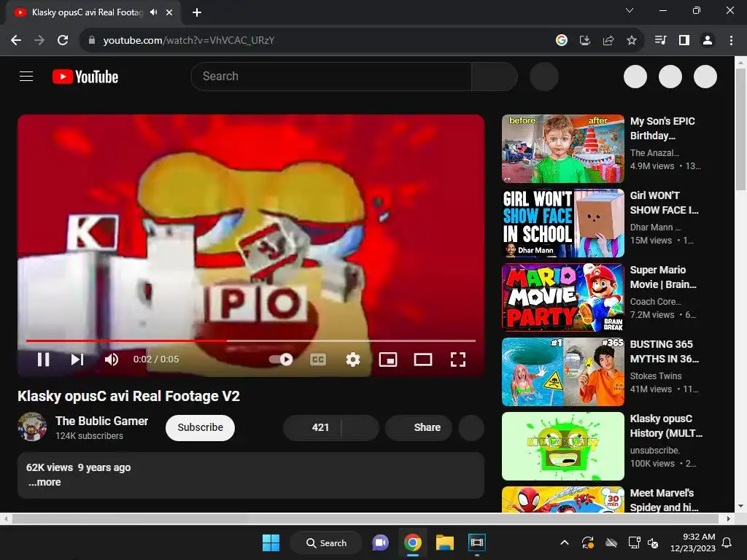This screenshot has height=560, width=747.
Task: Open Klasky opusC History video title
Action: [x=666, y=426]
